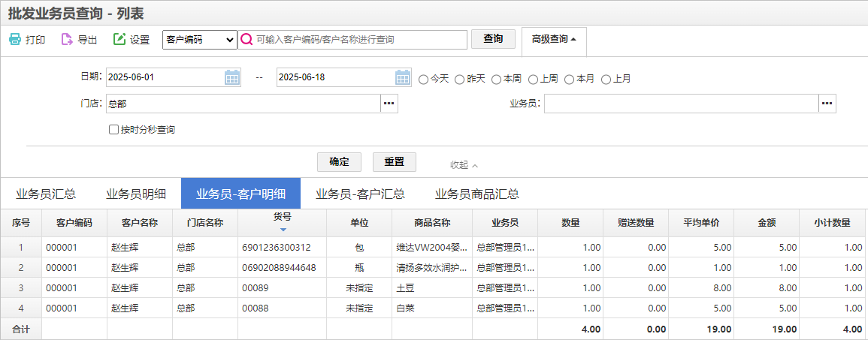Click the 门店名称 column header
Viewport: 868px width, 340px height.
click(205, 223)
